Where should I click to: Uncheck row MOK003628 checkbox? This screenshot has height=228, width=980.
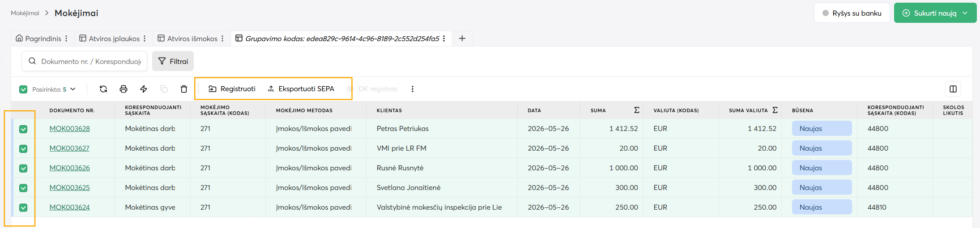(23, 129)
